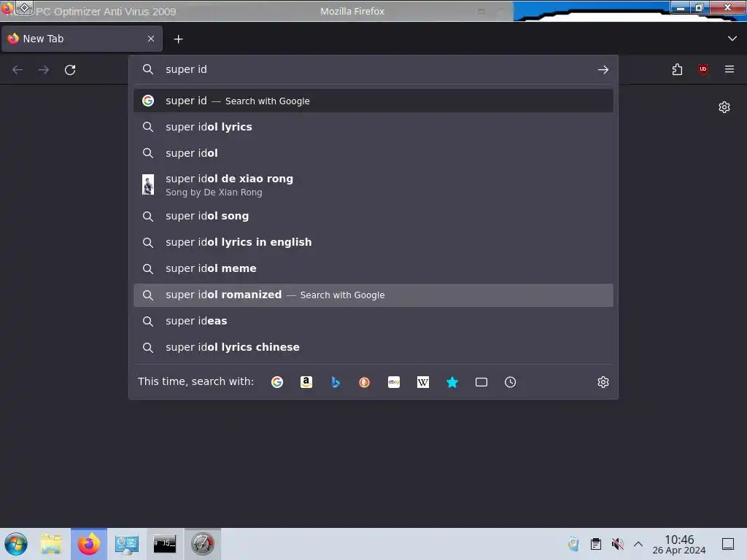Toggle the muted volume tray icon

[617, 544]
